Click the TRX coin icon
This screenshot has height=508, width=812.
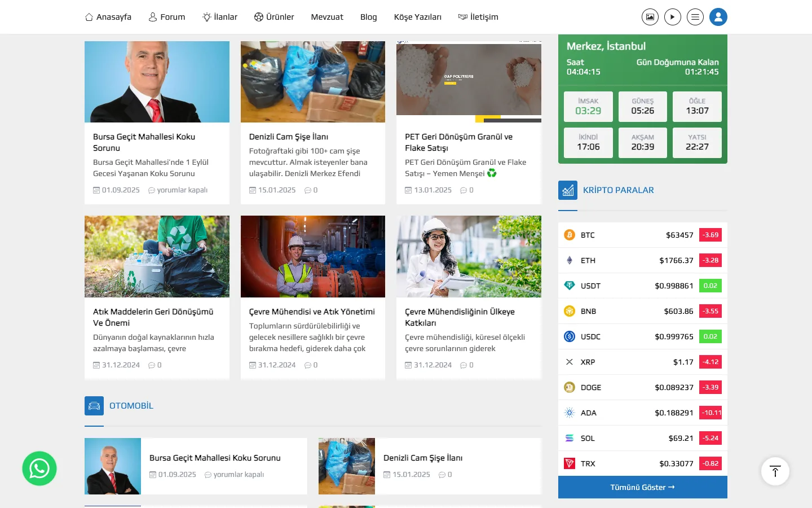570,463
